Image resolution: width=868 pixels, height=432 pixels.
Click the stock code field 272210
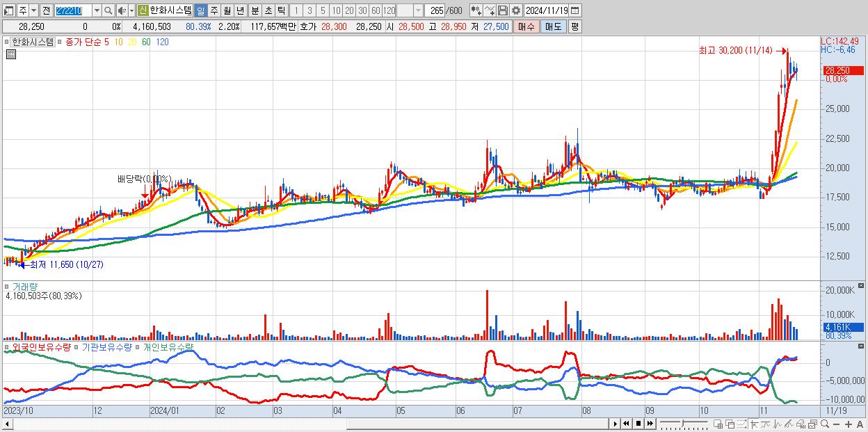click(x=73, y=10)
